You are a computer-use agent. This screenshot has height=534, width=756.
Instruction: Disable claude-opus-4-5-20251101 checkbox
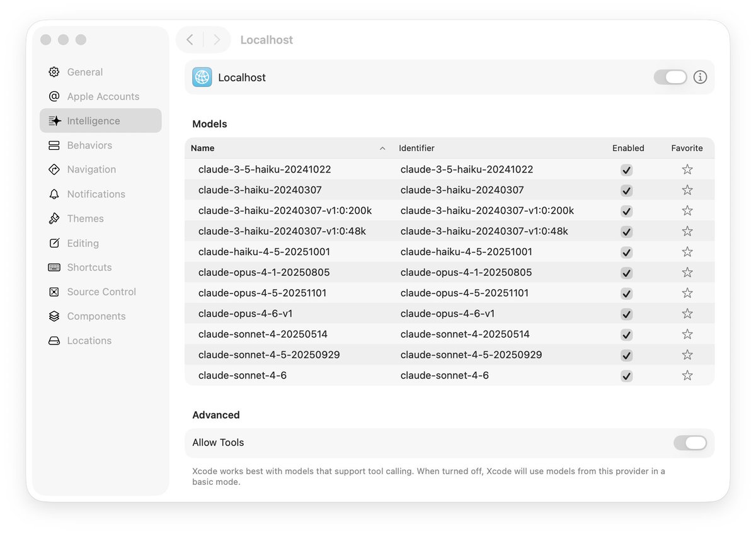click(x=626, y=293)
